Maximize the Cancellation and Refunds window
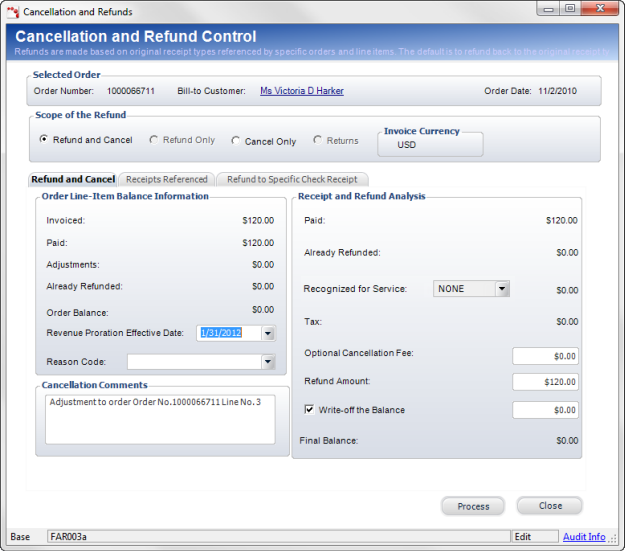The height and width of the screenshot is (551, 625). point(570,8)
